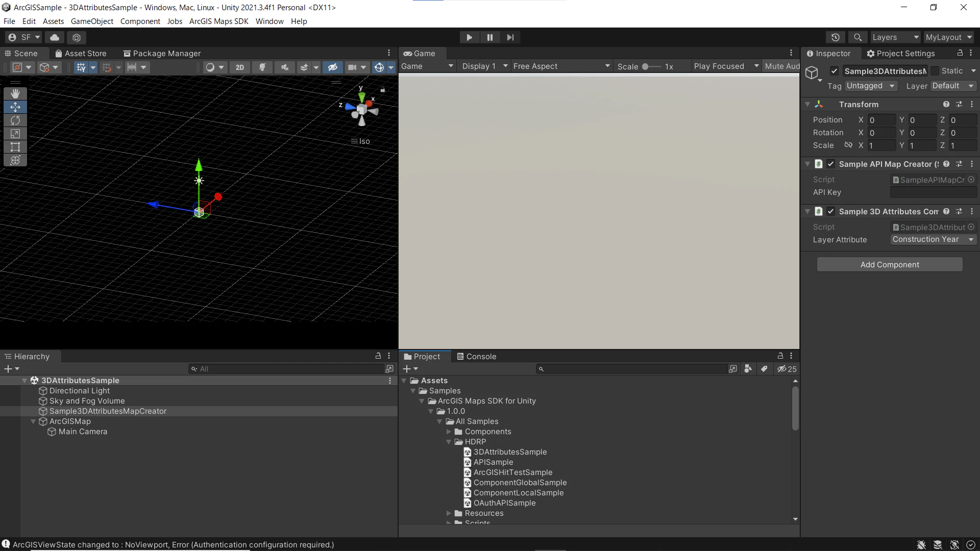
Task: Enable the Static checkbox
Action: 935,71
